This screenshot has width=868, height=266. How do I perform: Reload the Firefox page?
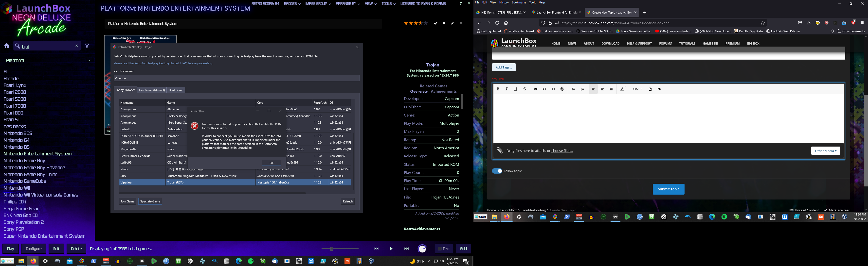coord(497,23)
